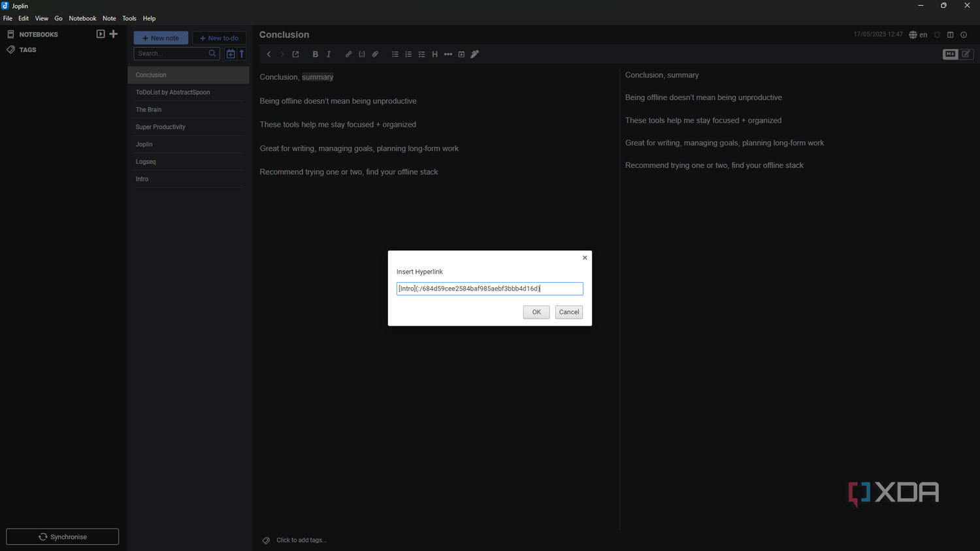This screenshot has width=980, height=551.
Task: Create a task with New to-do button
Action: pyautogui.click(x=220, y=38)
